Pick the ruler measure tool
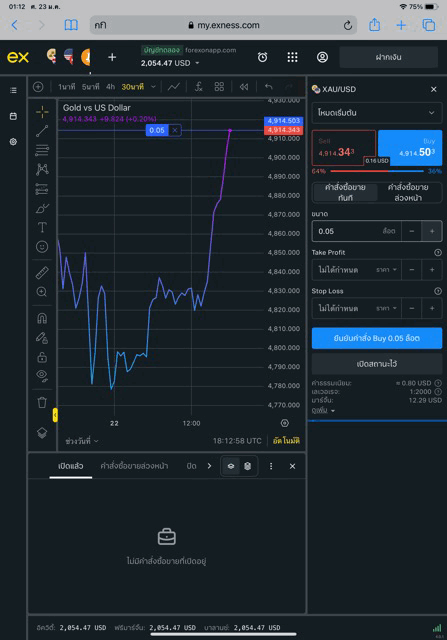 pos(42,272)
